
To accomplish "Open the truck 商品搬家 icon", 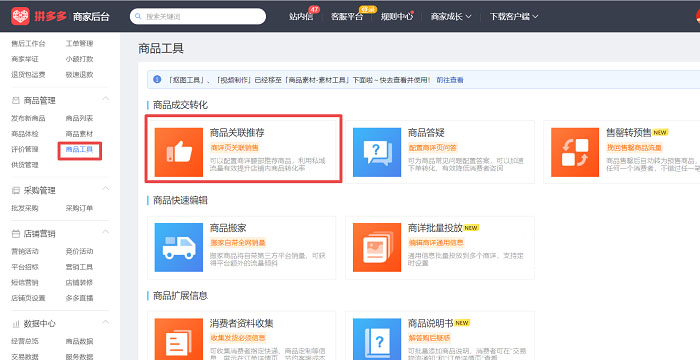I will point(179,247).
